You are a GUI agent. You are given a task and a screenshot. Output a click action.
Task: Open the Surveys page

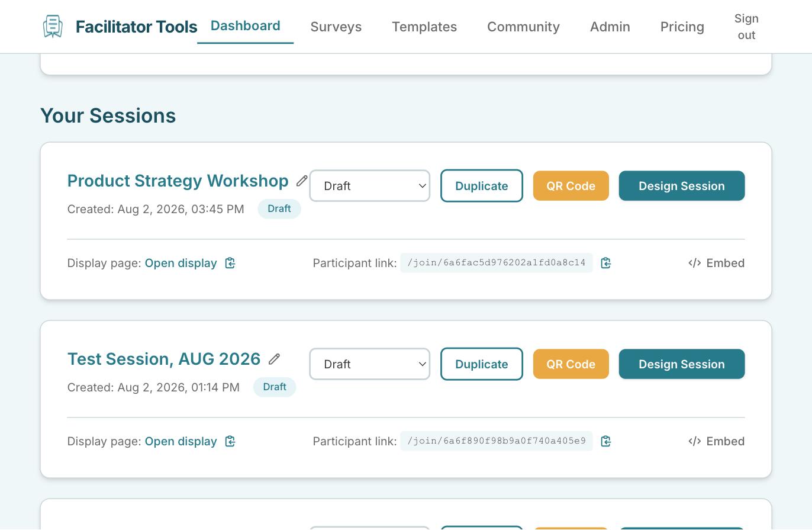(x=336, y=27)
